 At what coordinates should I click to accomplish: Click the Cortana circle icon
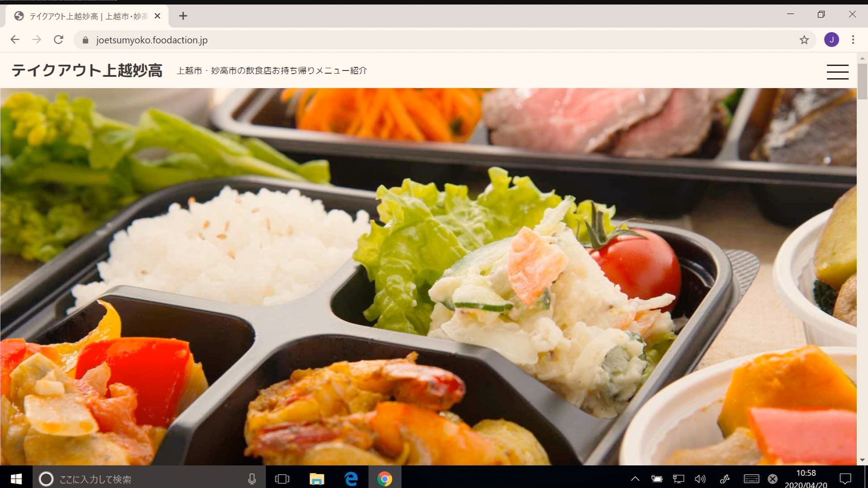click(46, 479)
